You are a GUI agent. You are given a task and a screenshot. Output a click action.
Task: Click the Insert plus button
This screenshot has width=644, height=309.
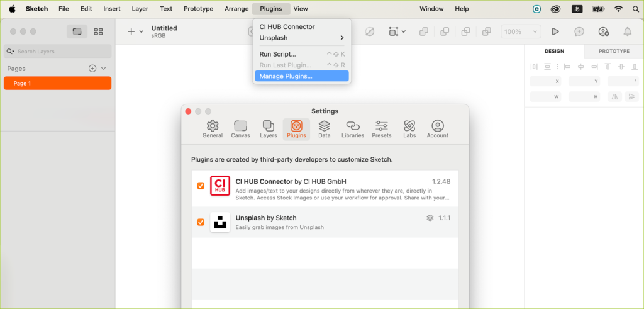pyautogui.click(x=131, y=31)
